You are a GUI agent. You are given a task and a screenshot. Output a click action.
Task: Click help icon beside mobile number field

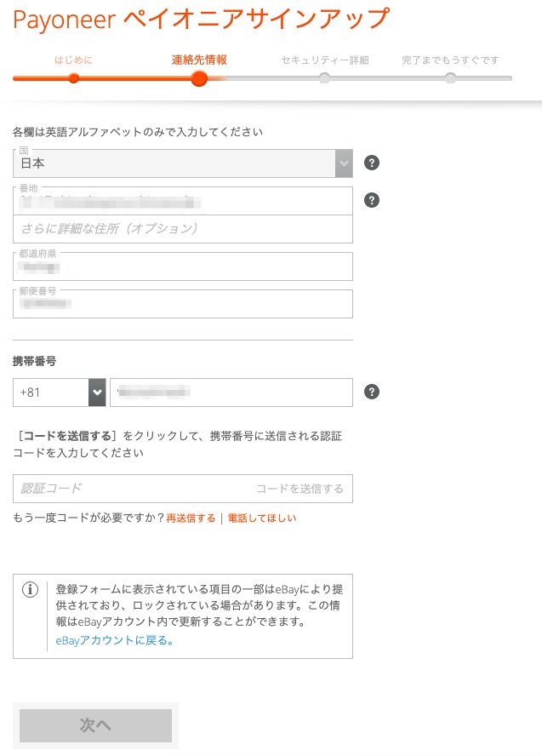pos(371,392)
